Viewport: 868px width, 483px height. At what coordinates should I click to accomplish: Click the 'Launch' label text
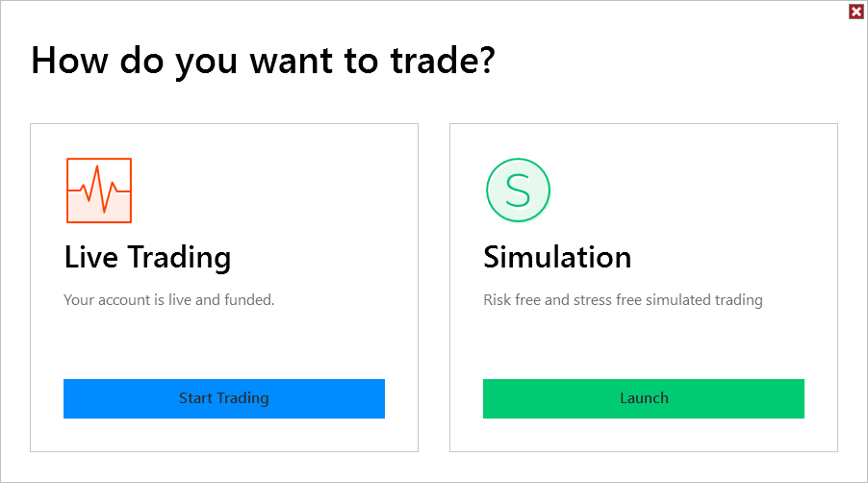(644, 398)
